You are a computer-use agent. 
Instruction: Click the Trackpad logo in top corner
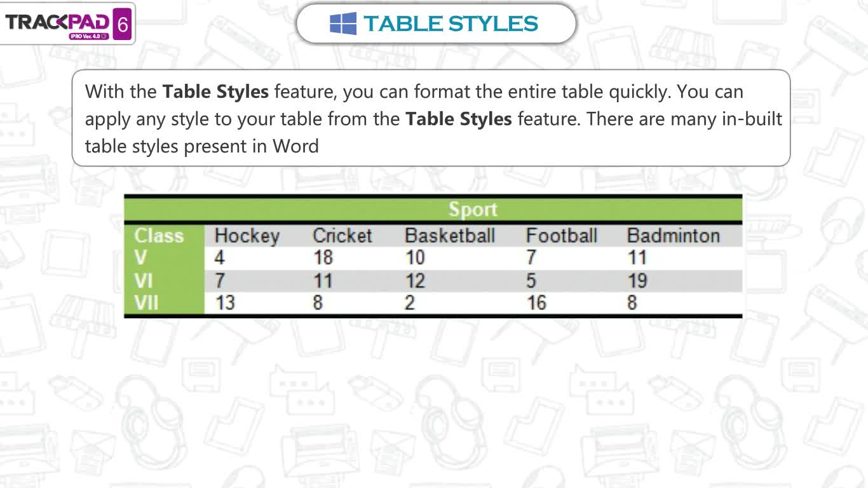tap(67, 24)
